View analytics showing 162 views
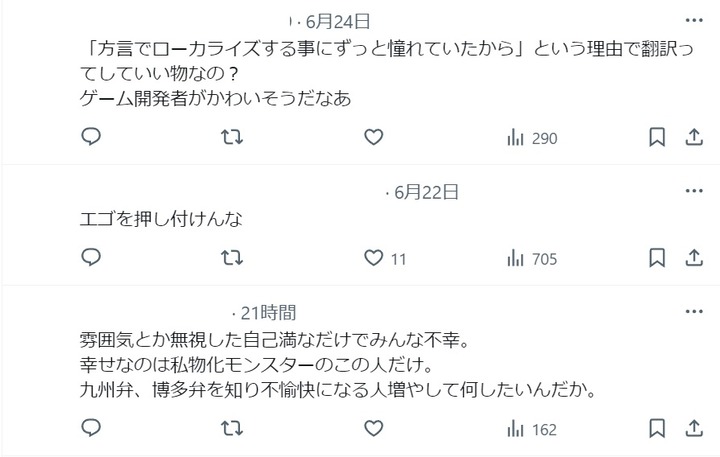 pos(532,429)
